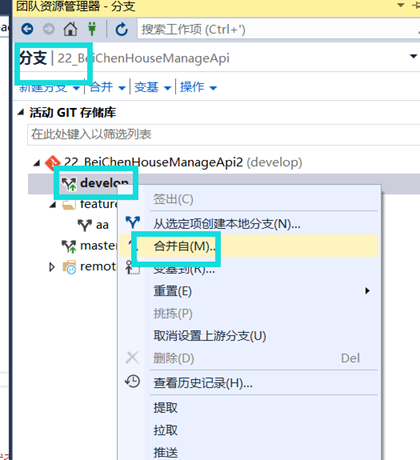Click the panel title bar dropdown arrow
The width and height of the screenshot is (420, 460).
coord(401,5)
